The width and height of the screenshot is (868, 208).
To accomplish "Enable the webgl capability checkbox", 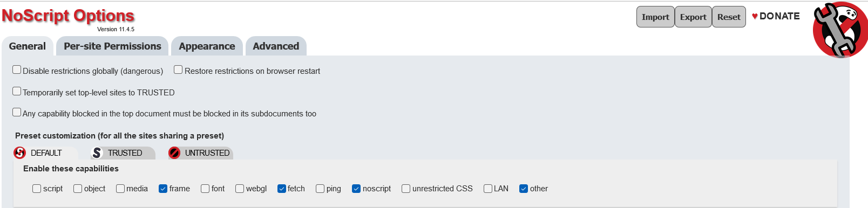I will point(240,189).
